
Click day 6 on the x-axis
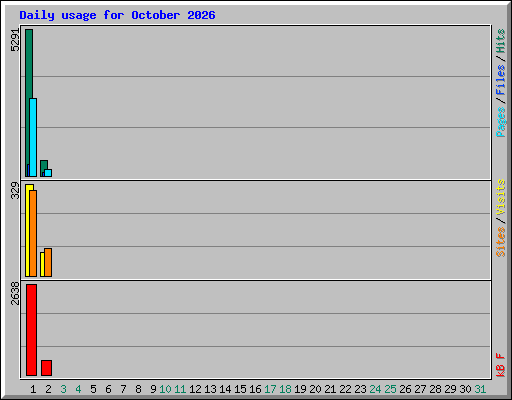[108, 389]
